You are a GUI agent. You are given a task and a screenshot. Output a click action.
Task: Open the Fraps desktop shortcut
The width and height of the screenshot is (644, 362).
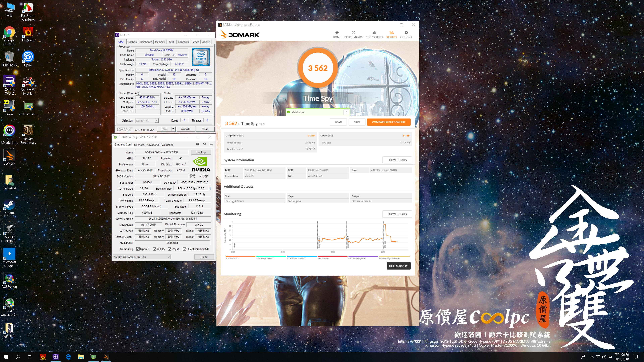pos(9,108)
